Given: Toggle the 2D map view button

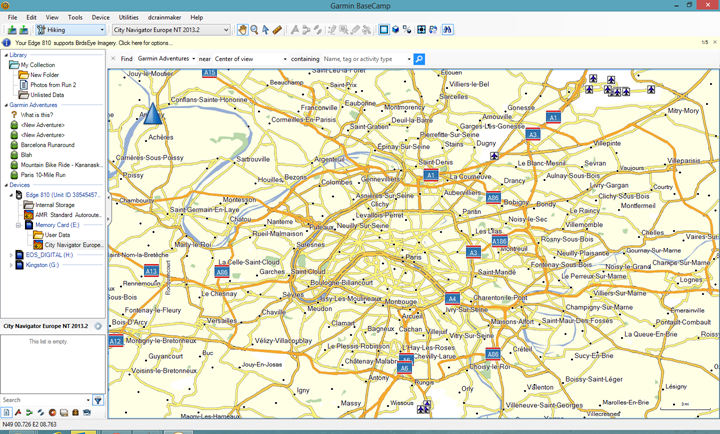Looking at the screenshot, I should [384, 30].
